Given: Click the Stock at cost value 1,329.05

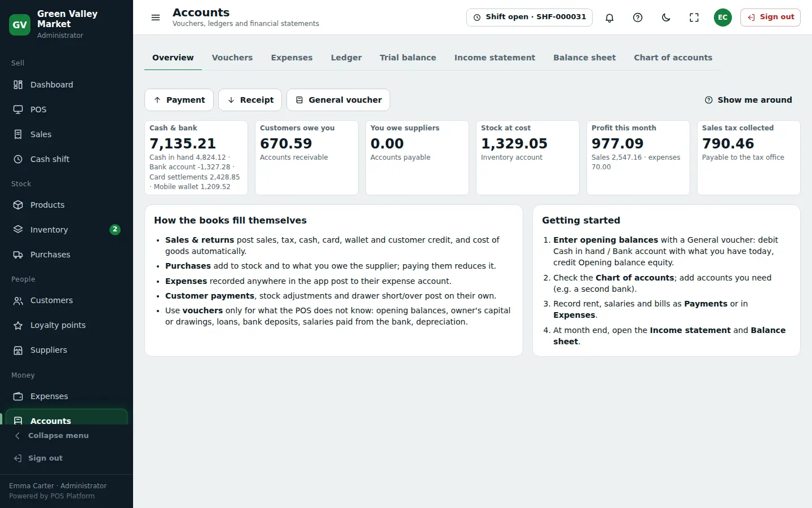Looking at the screenshot, I should coord(514,144).
